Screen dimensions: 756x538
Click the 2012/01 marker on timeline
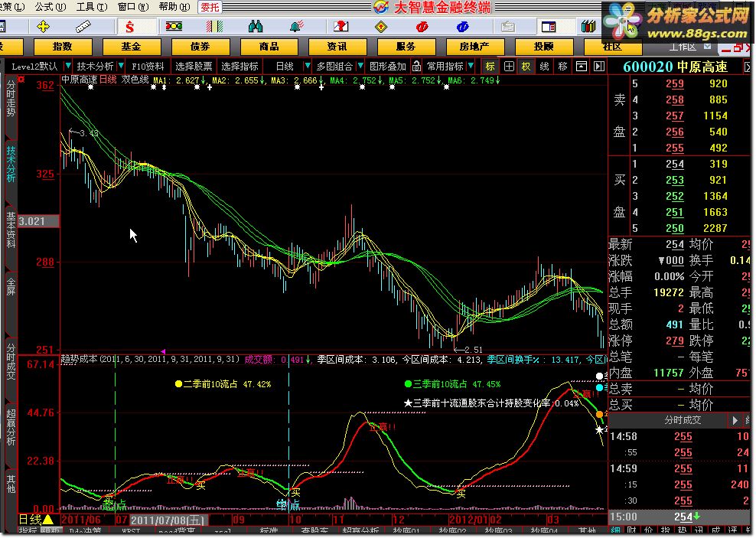[469, 520]
